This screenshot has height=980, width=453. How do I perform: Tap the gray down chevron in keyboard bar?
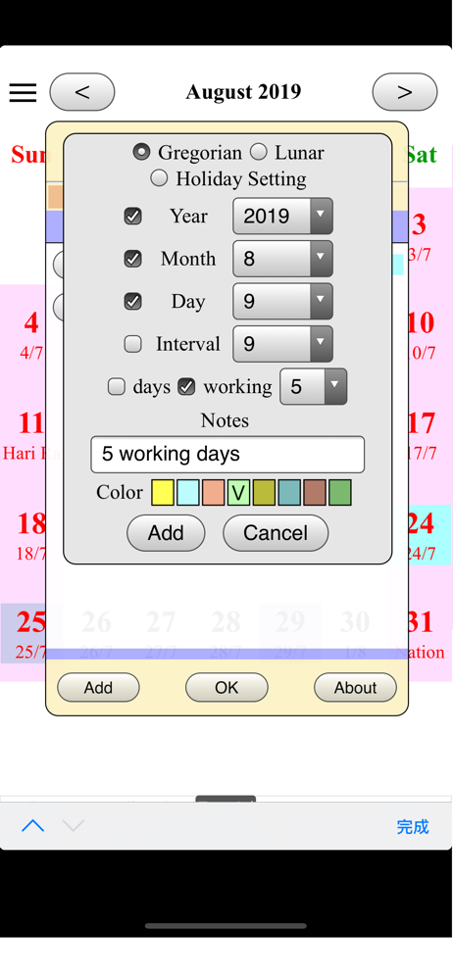pyautogui.click(x=74, y=825)
